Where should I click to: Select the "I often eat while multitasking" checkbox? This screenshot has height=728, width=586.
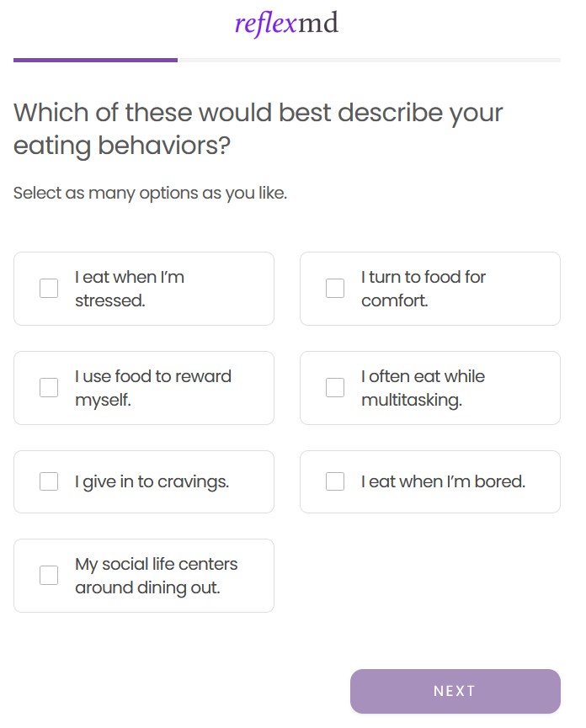[x=335, y=388]
